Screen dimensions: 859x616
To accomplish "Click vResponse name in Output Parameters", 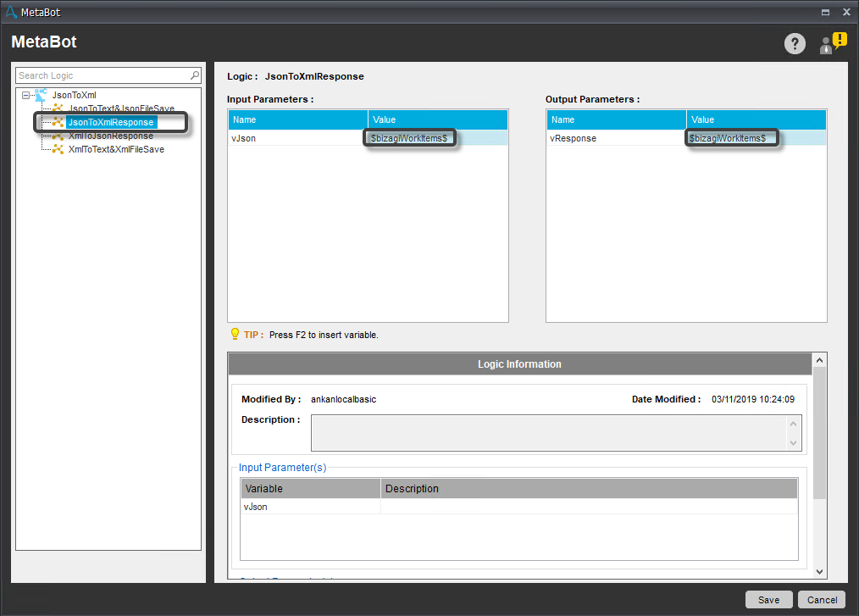I will click(x=573, y=138).
